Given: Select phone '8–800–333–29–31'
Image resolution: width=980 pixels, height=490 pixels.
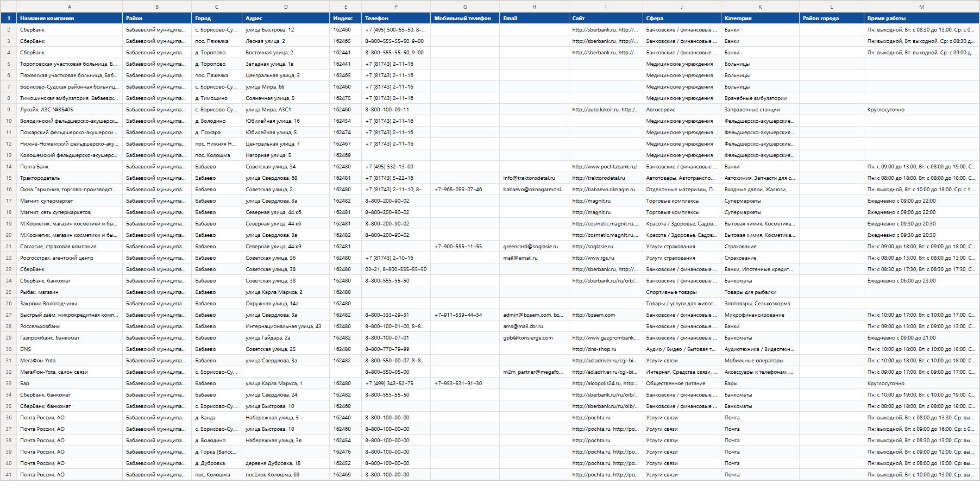Looking at the screenshot, I should click(x=396, y=315).
